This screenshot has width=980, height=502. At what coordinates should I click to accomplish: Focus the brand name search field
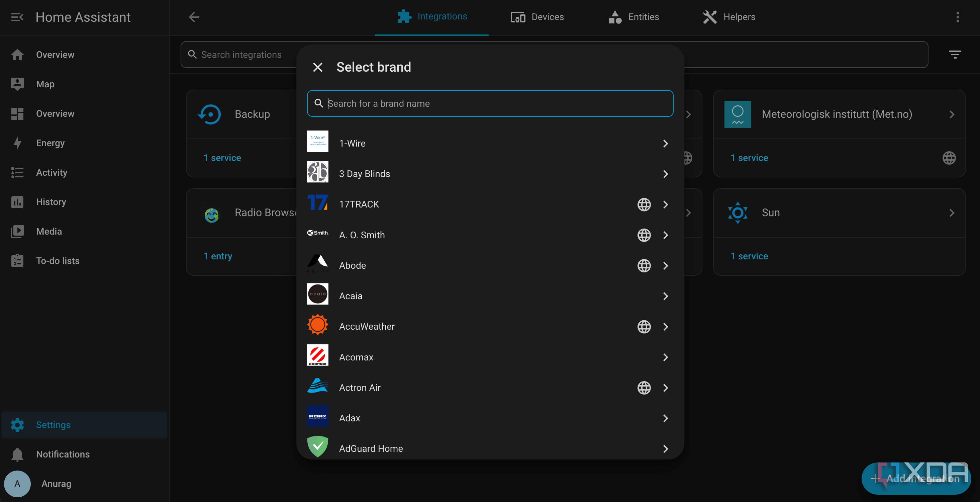[x=490, y=103]
